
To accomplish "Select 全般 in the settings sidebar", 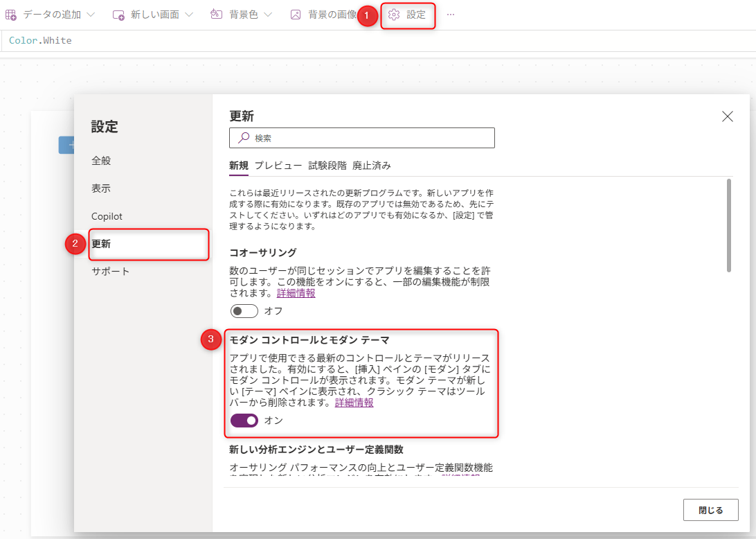I will [101, 161].
